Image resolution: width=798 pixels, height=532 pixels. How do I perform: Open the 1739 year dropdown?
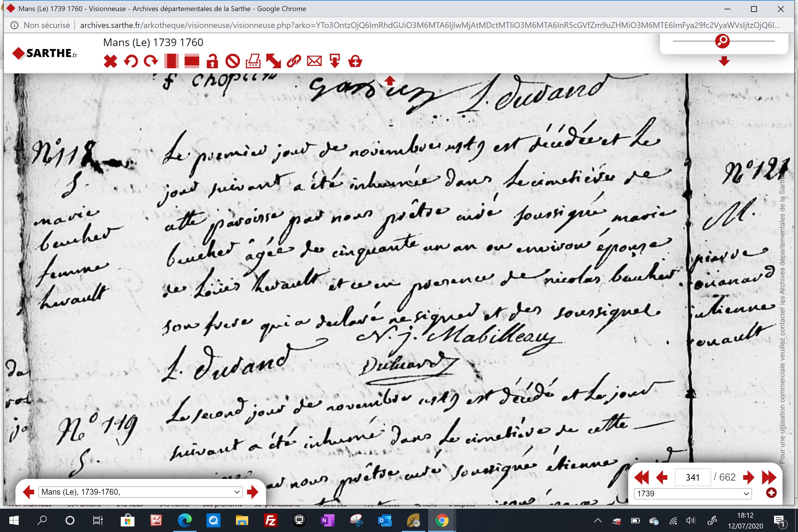click(693, 493)
